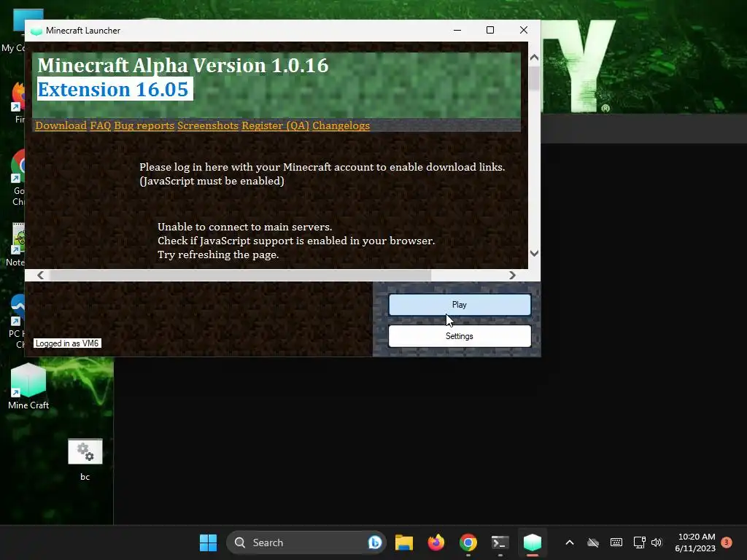Screen dimensions: 747x560
Task: Click 'Unable to connect to main servers.' text
Action: (x=245, y=227)
